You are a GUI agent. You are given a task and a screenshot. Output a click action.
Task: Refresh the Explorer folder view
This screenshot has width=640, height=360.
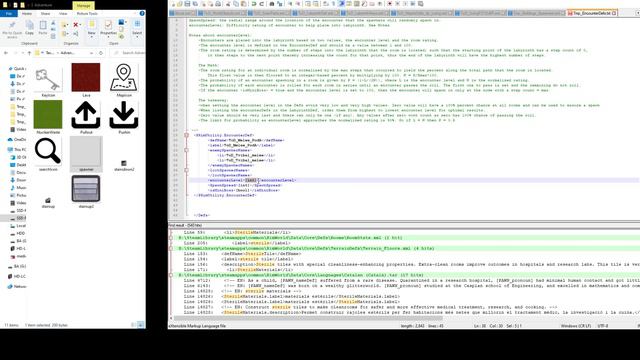tap(101, 53)
